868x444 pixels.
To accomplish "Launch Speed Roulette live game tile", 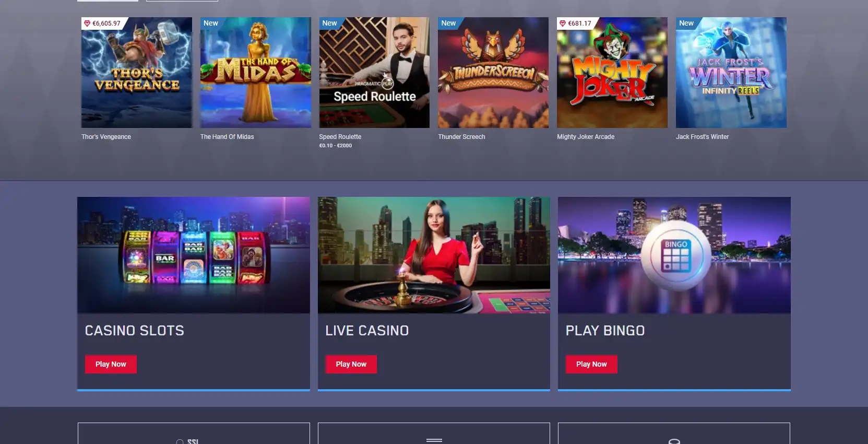I will point(374,73).
